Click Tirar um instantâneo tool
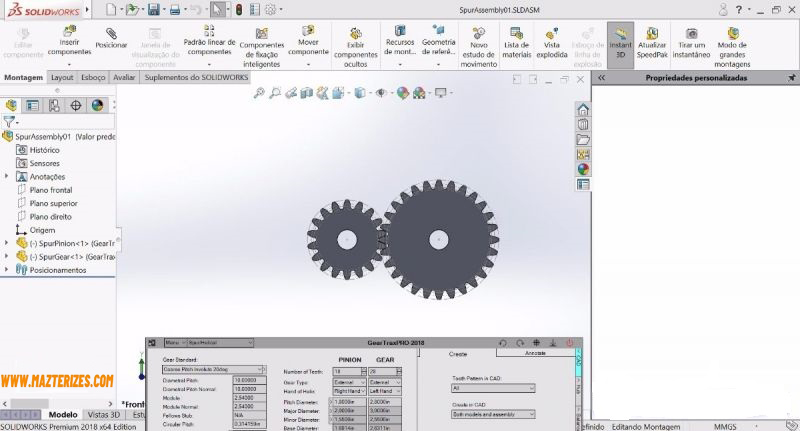The width and height of the screenshot is (800, 431). coord(691,43)
